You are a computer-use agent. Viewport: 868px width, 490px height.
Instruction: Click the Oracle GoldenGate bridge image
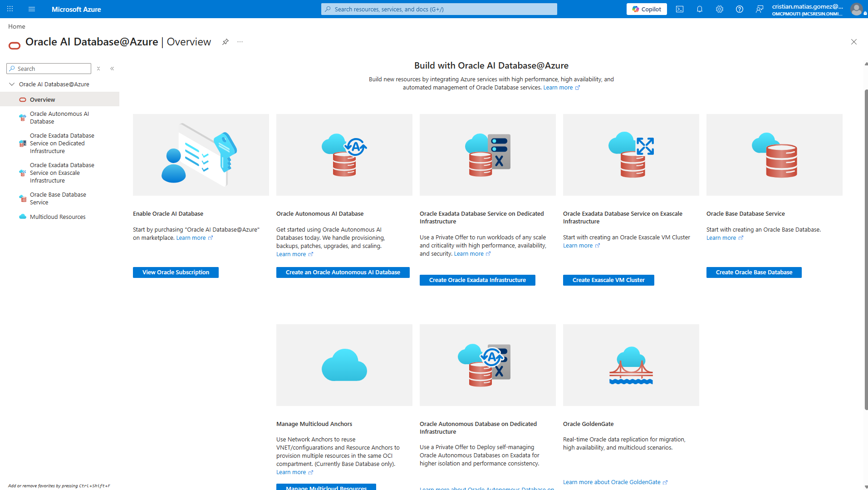(631, 365)
